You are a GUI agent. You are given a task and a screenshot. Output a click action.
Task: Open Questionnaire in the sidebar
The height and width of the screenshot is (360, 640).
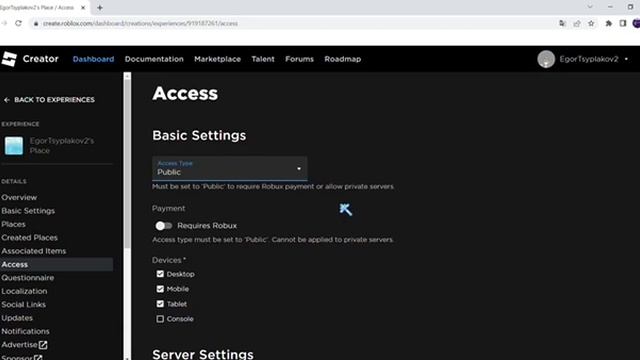tap(27, 278)
